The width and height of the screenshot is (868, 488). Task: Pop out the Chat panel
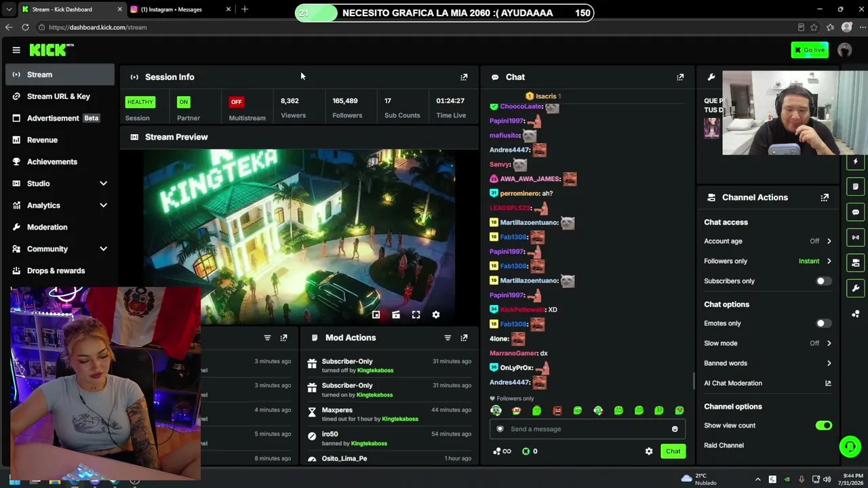[680, 77]
